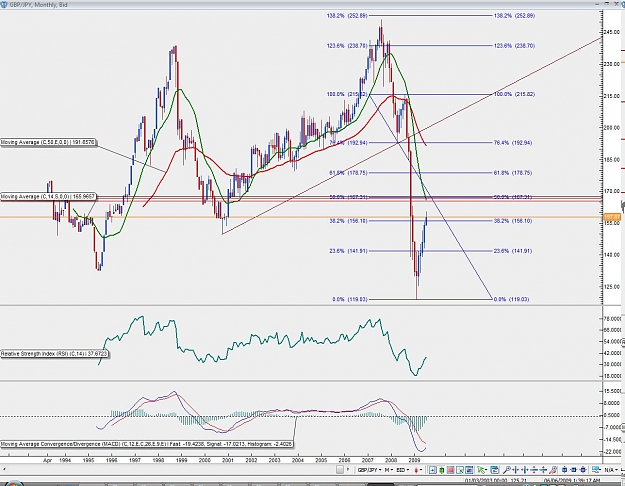
Task: Click the left-side 0.0% (119.03) Fibonacci label
Action: 350,299
